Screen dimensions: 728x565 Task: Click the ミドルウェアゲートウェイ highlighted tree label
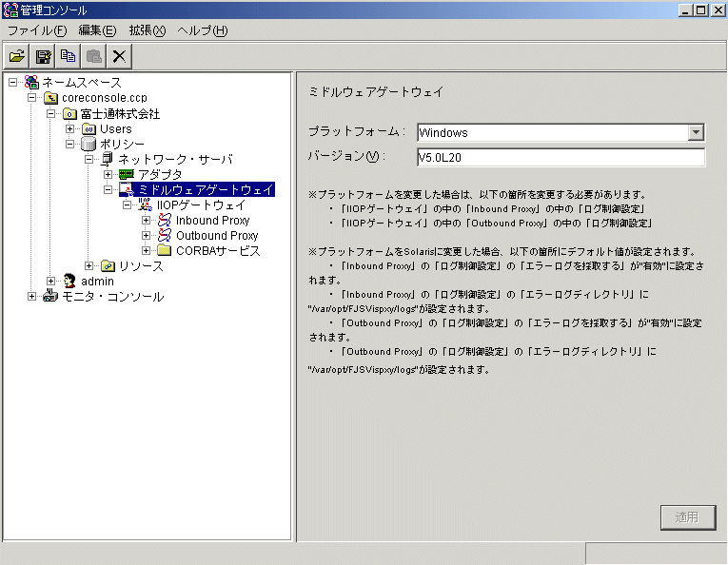tap(206, 189)
